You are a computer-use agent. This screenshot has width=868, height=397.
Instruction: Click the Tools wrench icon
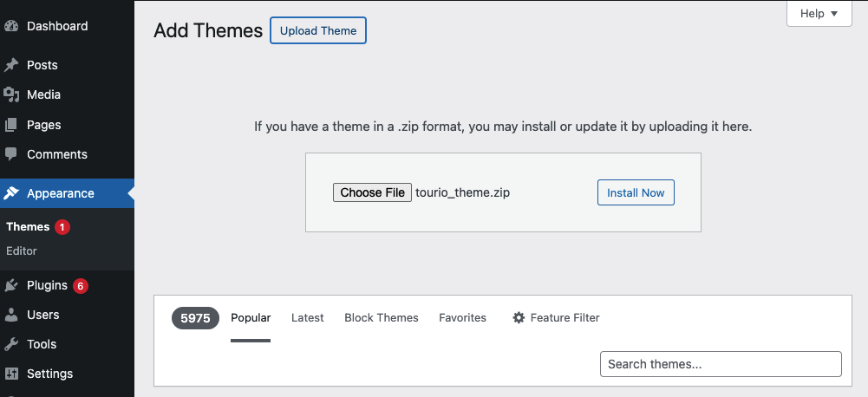11,344
